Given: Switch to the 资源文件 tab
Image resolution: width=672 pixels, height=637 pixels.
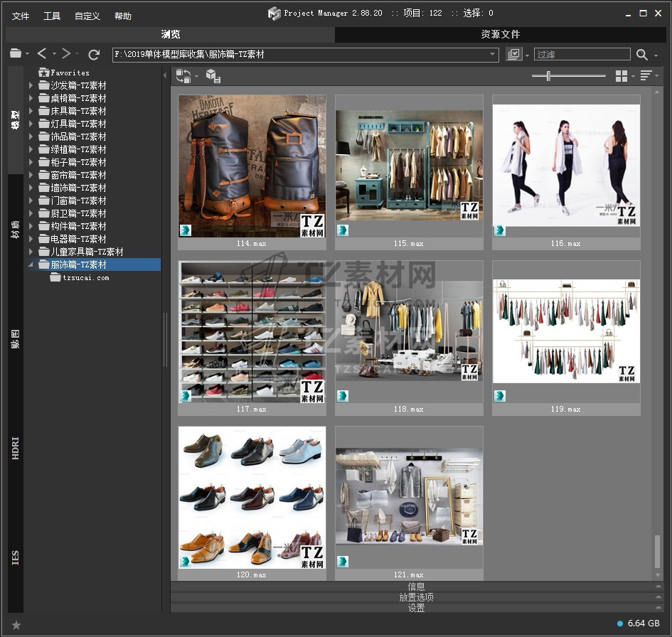Looking at the screenshot, I should [500, 34].
